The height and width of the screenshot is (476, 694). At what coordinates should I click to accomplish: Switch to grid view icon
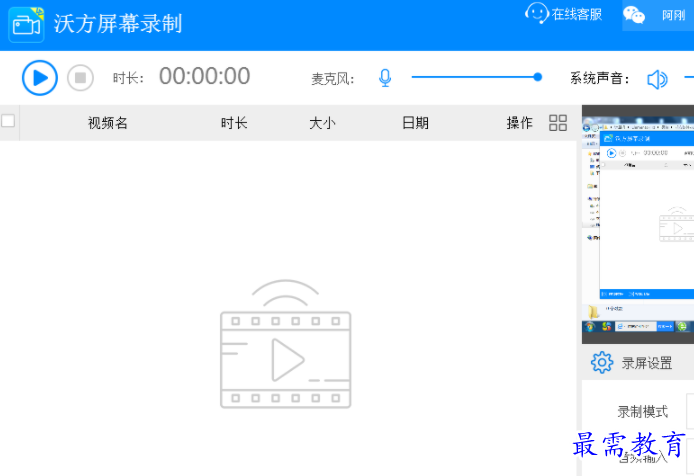558,123
